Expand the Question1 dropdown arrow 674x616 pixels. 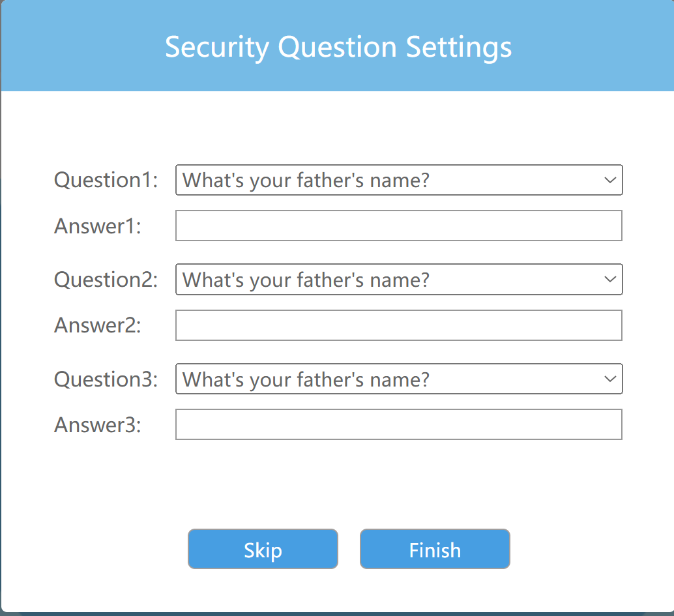click(x=610, y=180)
